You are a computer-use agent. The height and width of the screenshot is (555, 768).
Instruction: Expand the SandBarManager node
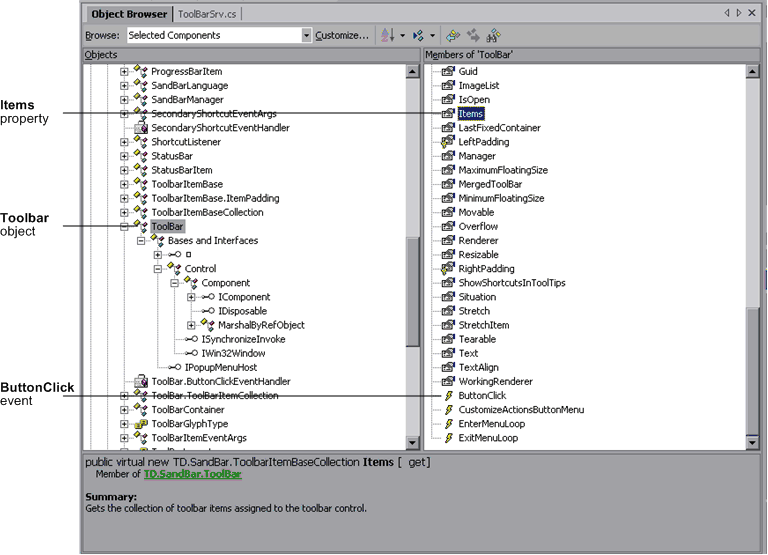[124, 100]
